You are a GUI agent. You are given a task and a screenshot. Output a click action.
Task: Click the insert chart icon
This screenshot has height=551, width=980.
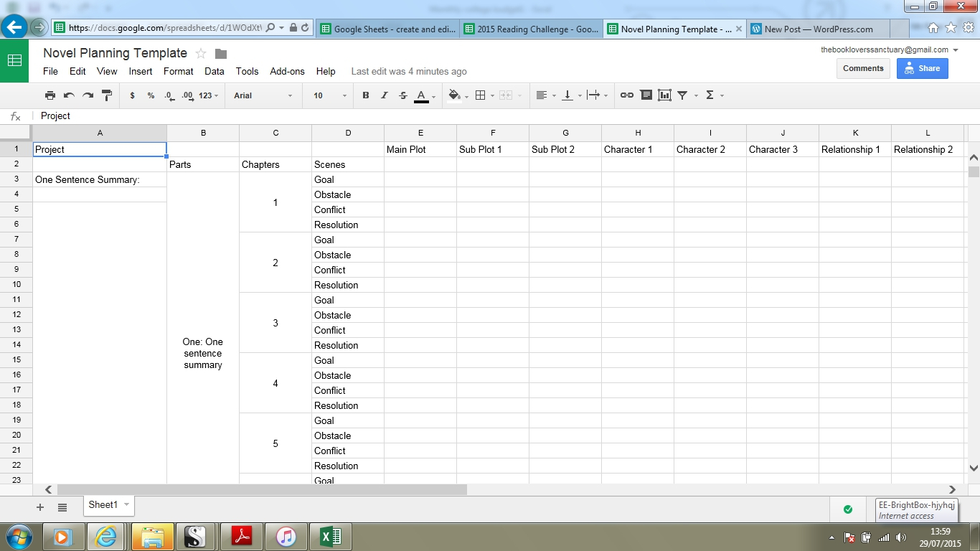[664, 95]
